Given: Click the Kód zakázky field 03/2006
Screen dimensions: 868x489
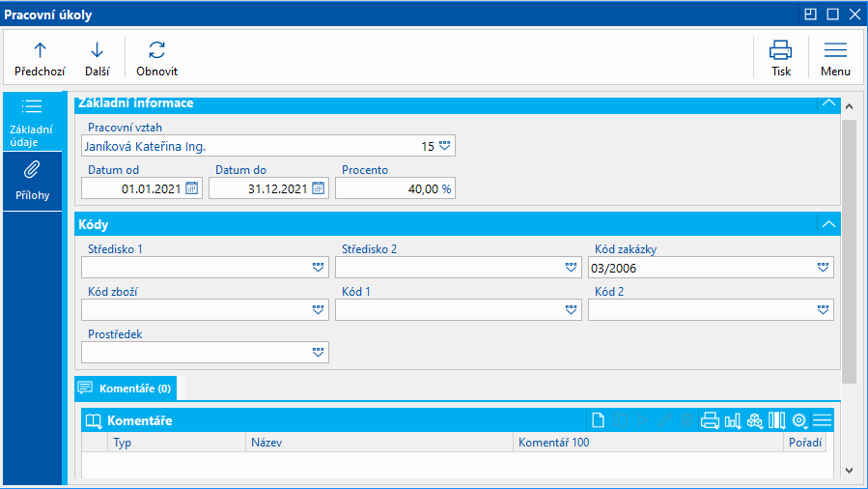Looking at the screenshot, I should click(x=711, y=268).
